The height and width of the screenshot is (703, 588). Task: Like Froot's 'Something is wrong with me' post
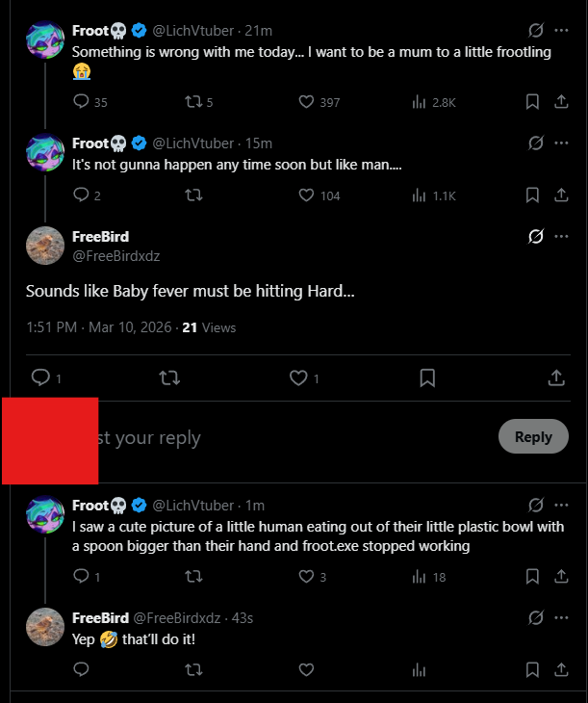(306, 102)
